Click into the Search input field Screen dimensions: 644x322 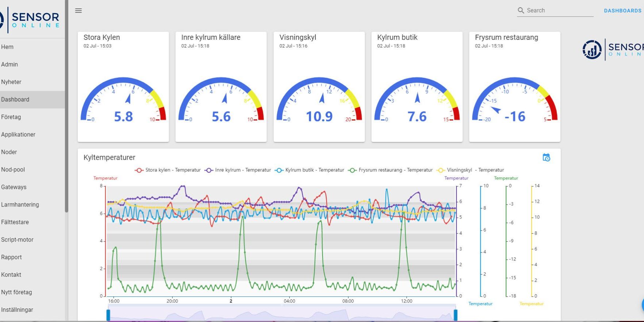tap(559, 11)
